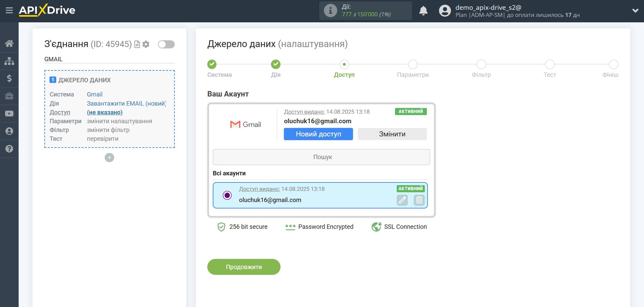The width and height of the screenshot is (644, 307).
Task: Click the АКТИВНИЙ badge in accounts list
Action: tap(411, 189)
